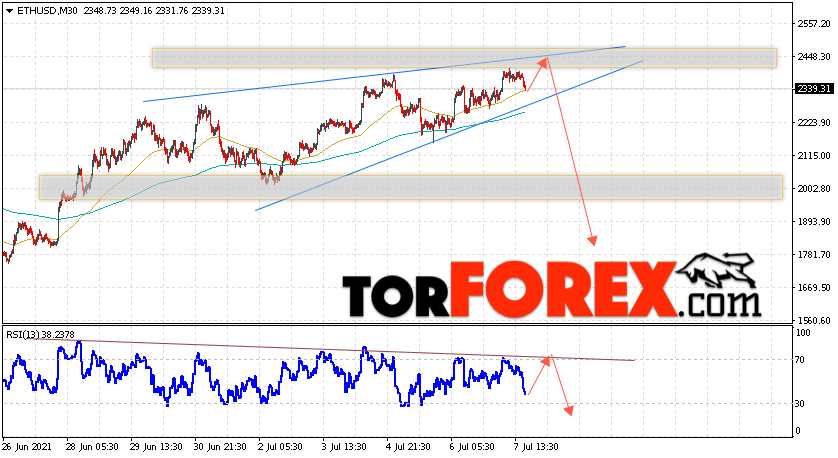Viewport: 838px width, 458px height.
Task: Select the 3 Jul 13:30 time label
Action: [345, 447]
